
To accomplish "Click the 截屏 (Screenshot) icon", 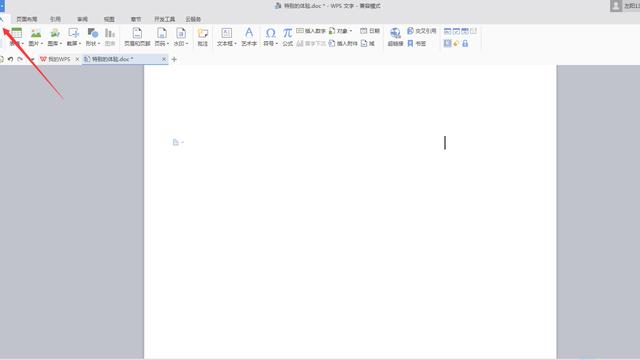I will (73, 33).
